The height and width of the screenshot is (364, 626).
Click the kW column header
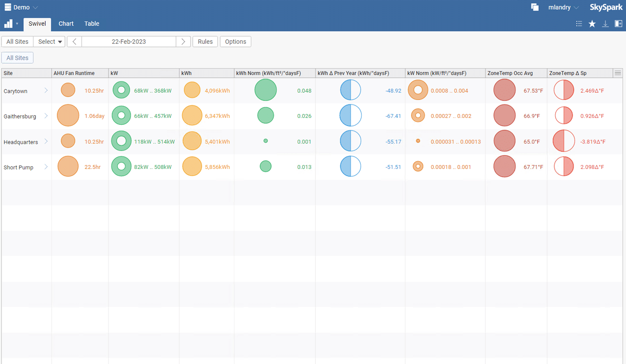(x=144, y=73)
